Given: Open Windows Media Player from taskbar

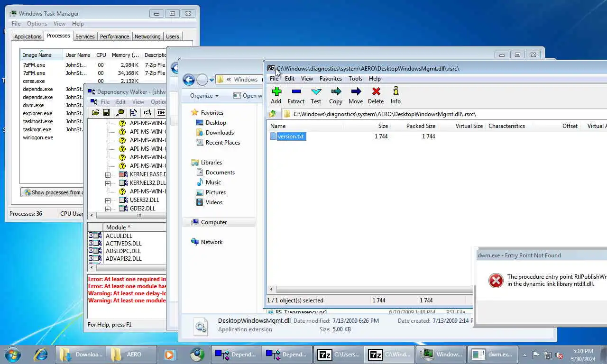Looking at the screenshot, I should (169, 355).
